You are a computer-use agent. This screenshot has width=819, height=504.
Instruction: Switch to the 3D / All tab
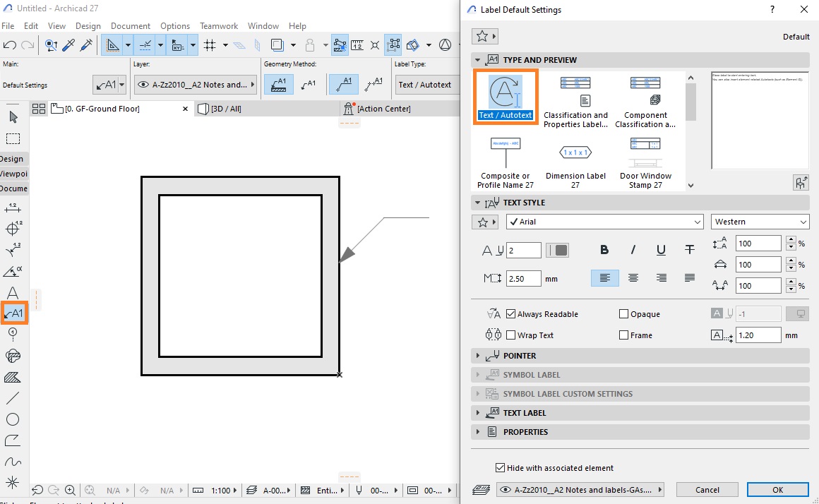(x=226, y=109)
